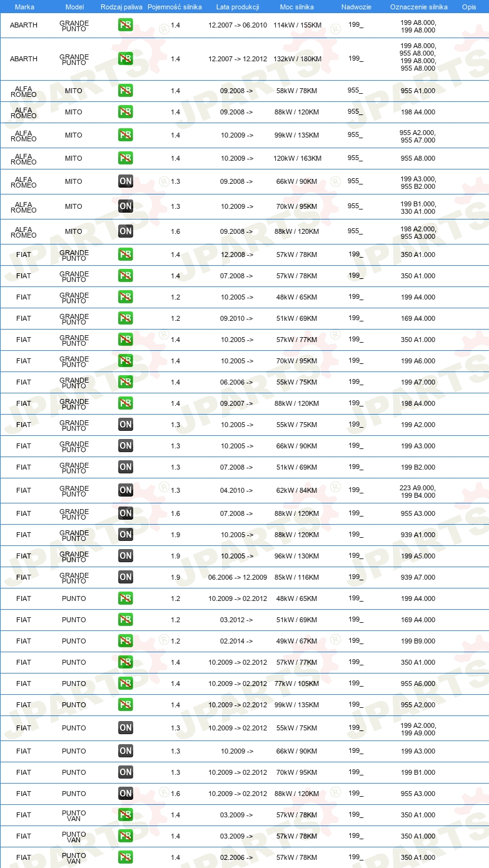Screen dimensions: 489x868
Task: Click diesel icon in Grande Punto 199 B2.000 row
Action: pyautogui.click(x=126, y=467)
